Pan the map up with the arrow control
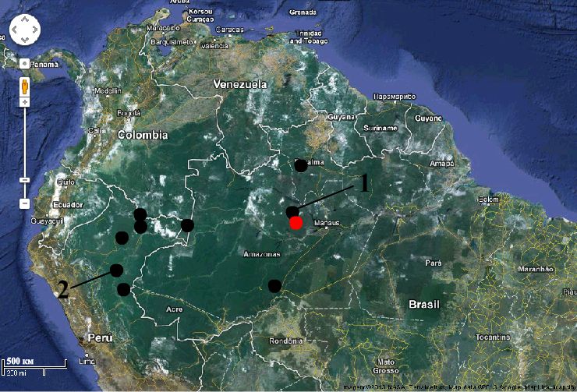This screenshot has height=392, width=577. [x=25, y=19]
